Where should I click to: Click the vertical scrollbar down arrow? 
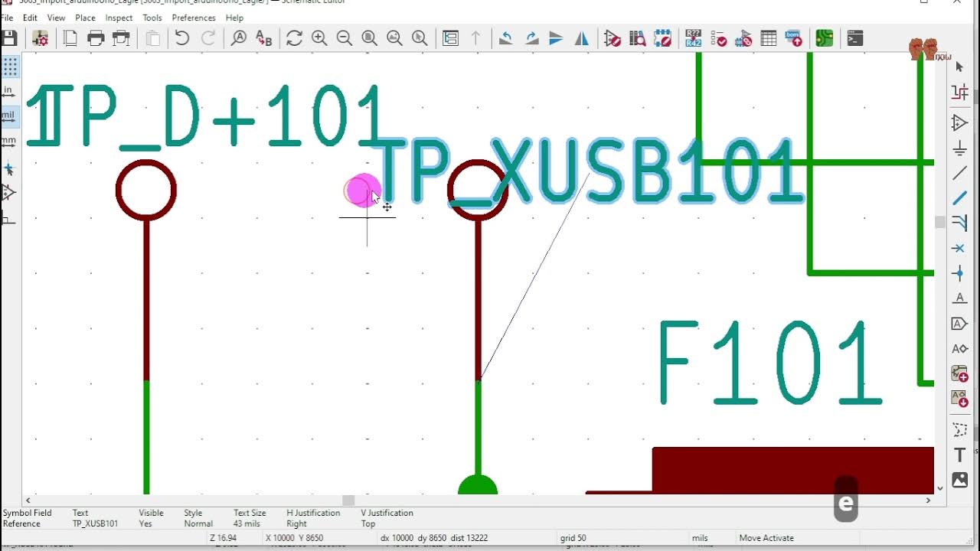940,488
